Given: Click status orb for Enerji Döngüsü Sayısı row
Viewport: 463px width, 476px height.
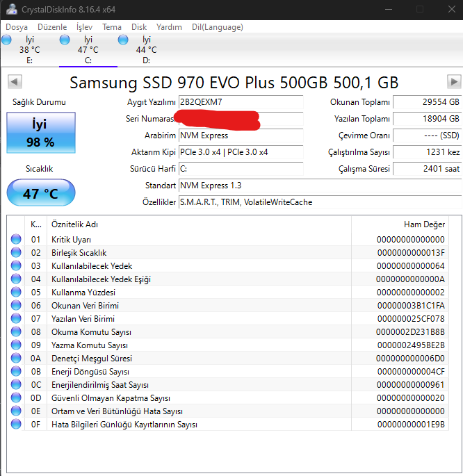Looking at the screenshot, I should point(16,371).
